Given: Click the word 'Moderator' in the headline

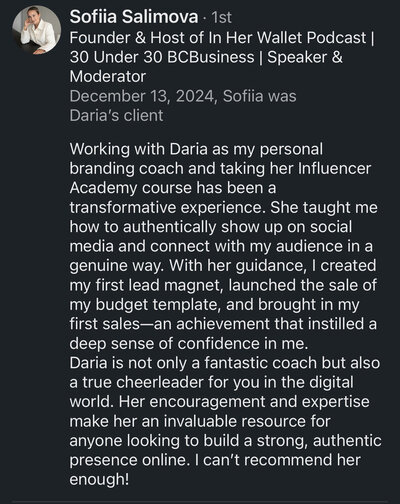Looking at the screenshot, I should pyautogui.click(x=108, y=77).
